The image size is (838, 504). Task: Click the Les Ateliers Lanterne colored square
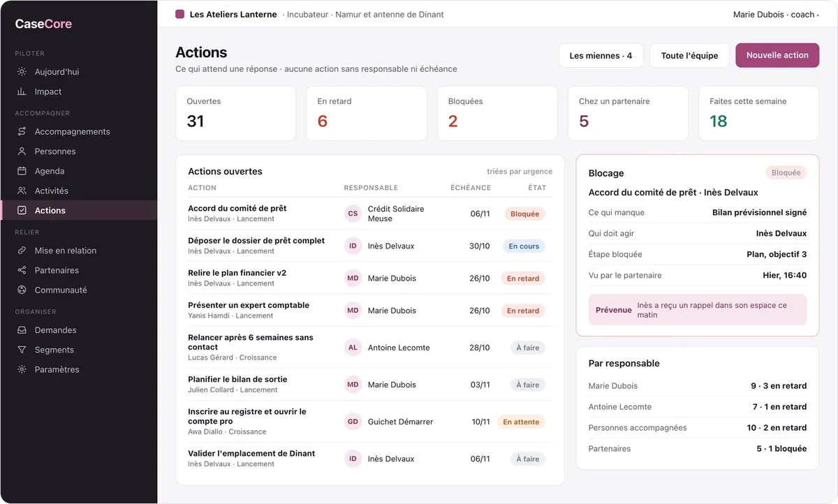pos(180,14)
